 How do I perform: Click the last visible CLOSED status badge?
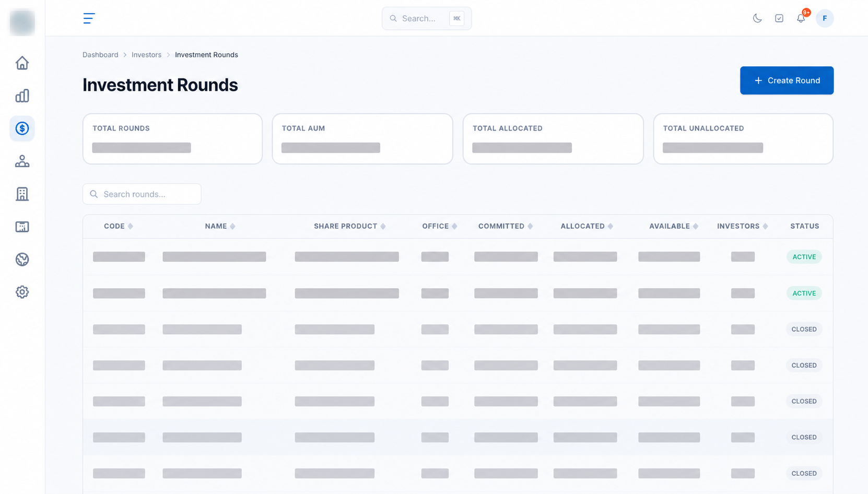[x=804, y=474]
